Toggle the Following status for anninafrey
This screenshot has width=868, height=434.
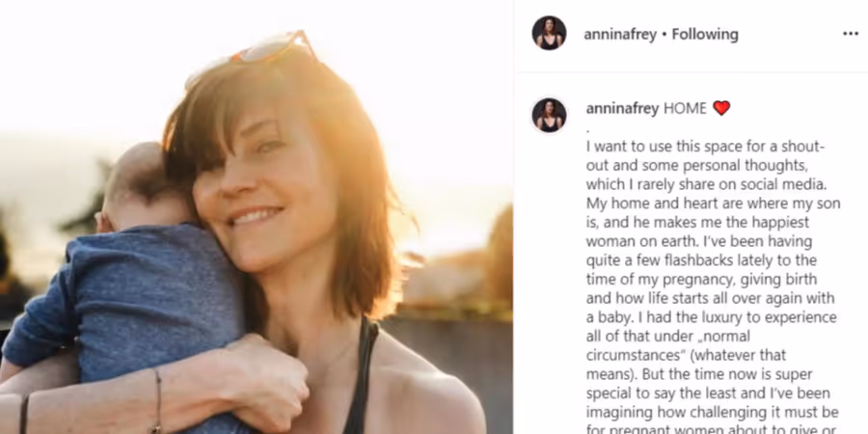point(705,35)
